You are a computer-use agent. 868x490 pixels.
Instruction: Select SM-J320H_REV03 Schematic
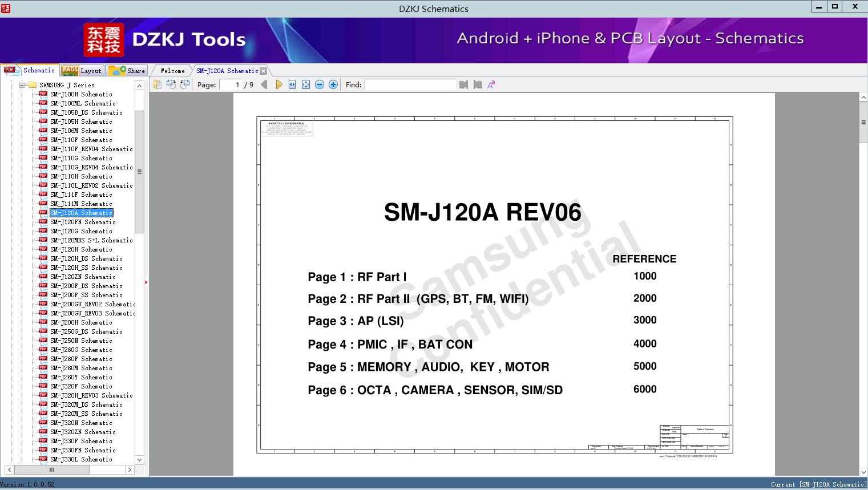[91, 395]
